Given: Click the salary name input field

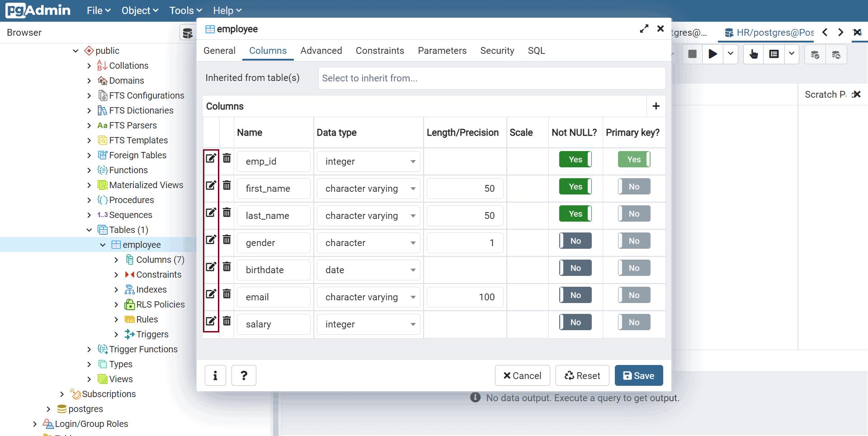Looking at the screenshot, I should (274, 324).
